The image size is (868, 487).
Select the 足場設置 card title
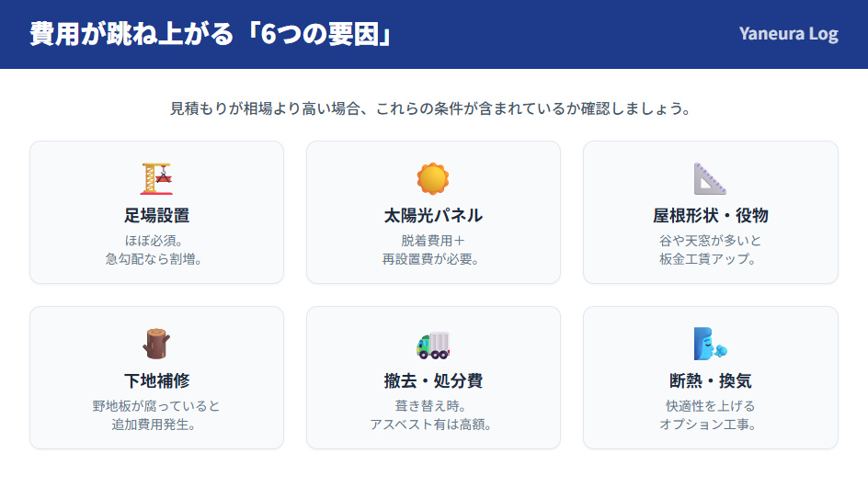(x=156, y=216)
